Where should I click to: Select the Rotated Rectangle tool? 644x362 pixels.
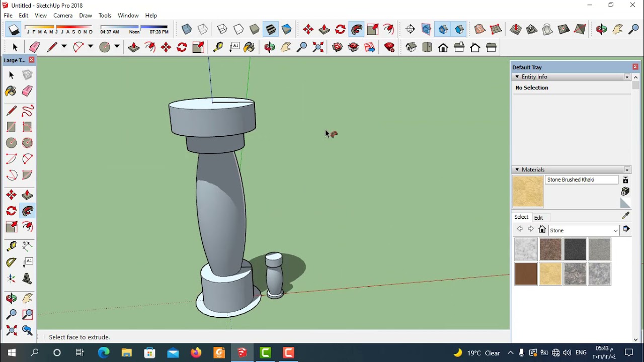(27, 127)
